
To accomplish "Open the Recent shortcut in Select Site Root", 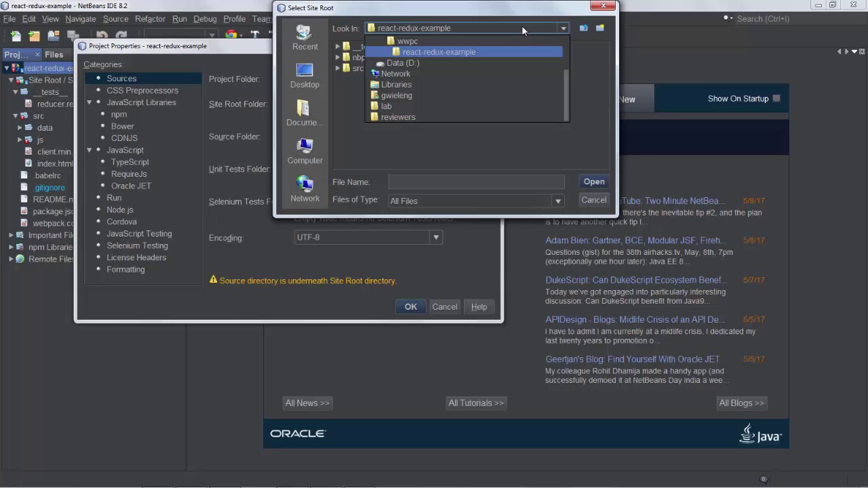I will [x=304, y=38].
